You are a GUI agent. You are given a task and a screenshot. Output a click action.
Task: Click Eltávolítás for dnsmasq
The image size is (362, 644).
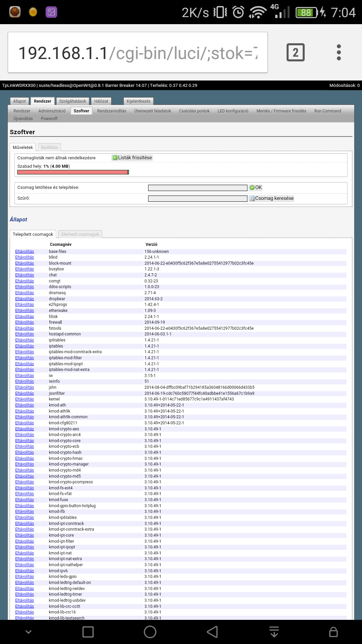24,293
